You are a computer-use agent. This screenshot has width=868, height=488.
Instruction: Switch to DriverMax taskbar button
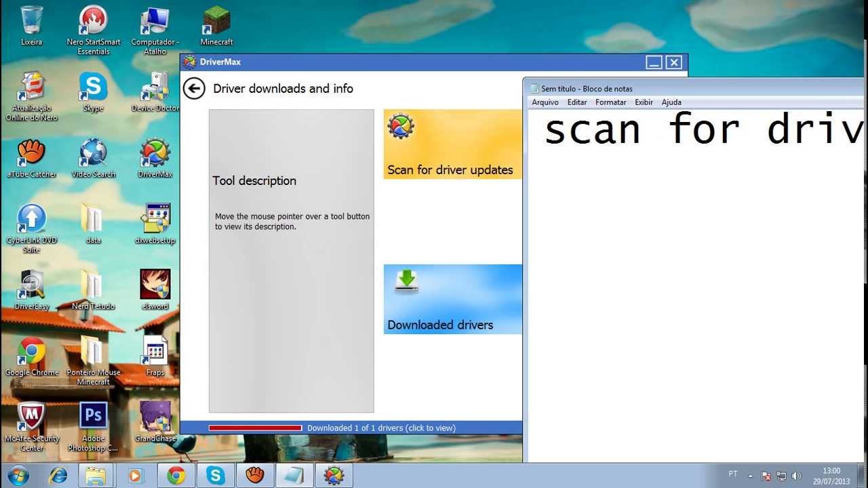334,476
